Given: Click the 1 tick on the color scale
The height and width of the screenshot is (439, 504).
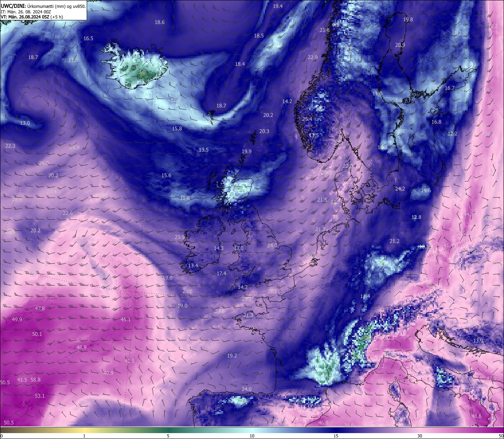Looking at the screenshot, I should 84,436.
